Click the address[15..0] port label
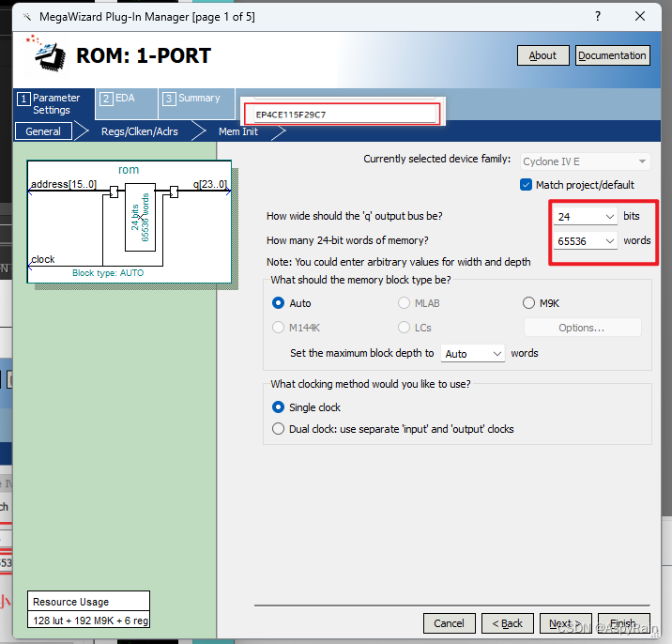This screenshot has width=672, height=644. [x=64, y=184]
